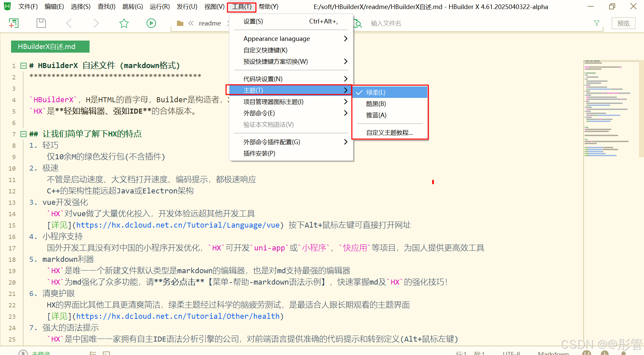Expand 外部命令(E) submenu
644x355 pixels.
pos(291,113)
